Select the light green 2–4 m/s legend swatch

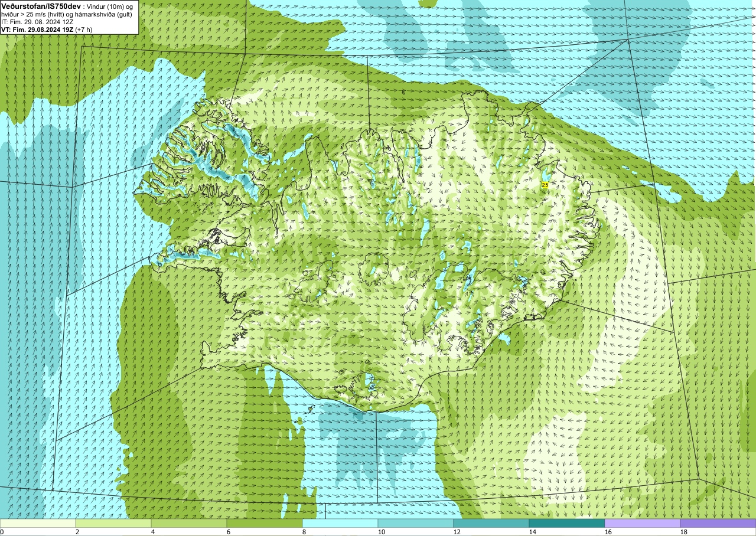tap(113, 523)
